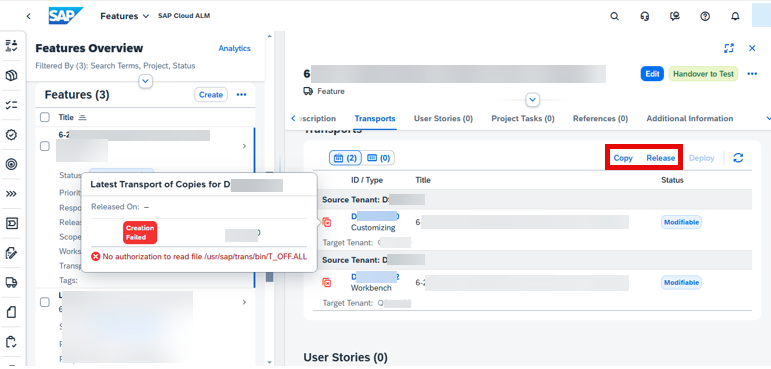The height and width of the screenshot is (369, 771).
Task: Switch to the Additional Information tab
Action: (x=690, y=119)
